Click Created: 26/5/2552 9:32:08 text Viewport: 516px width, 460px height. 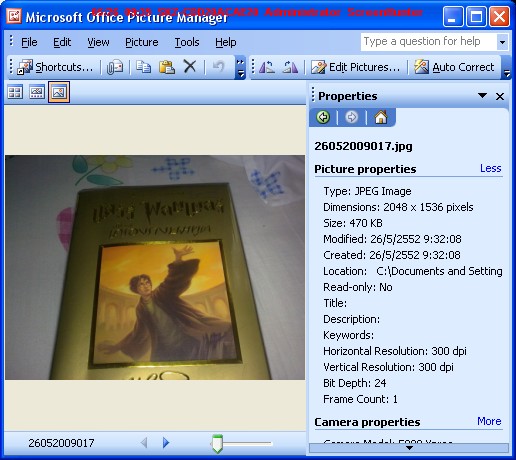click(x=392, y=255)
